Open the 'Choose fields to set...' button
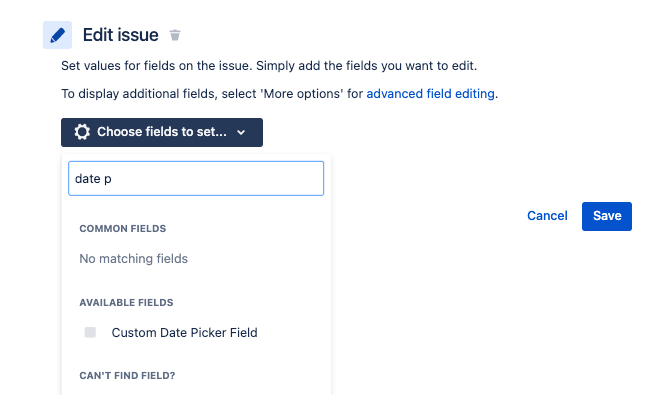667x395 pixels. click(162, 132)
